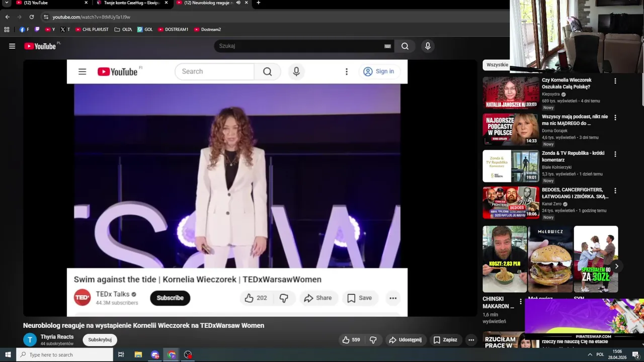Expand hidden system tray icons
Screen dimensions: 644x362
point(590,355)
